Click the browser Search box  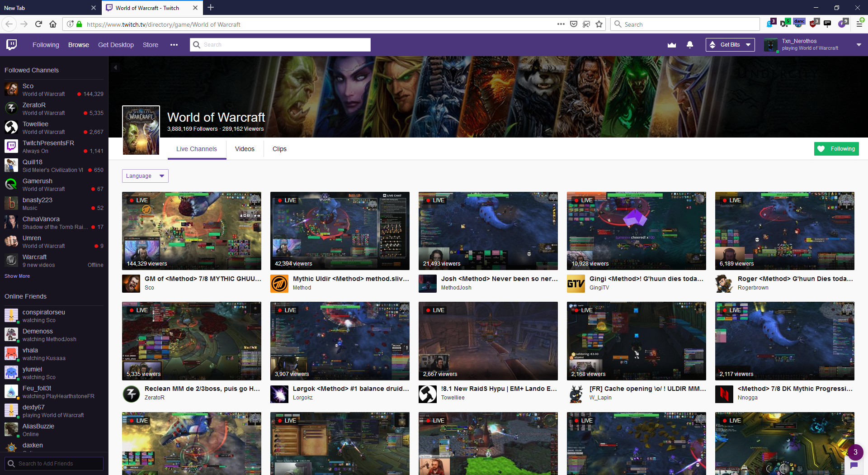(x=685, y=24)
